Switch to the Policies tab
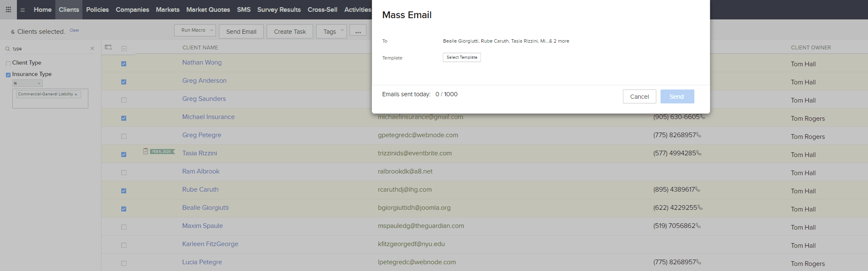 (x=97, y=9)
